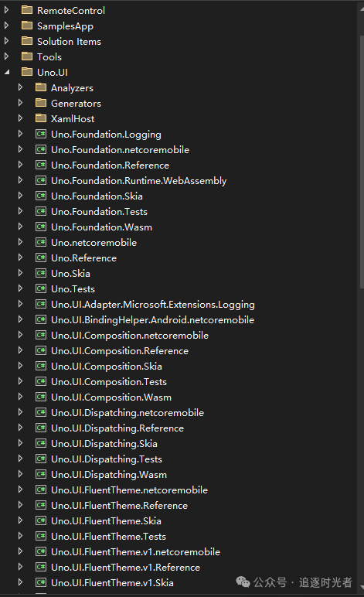Click the C# icon for Uno.UI.Dispatching.Skia

41,444
